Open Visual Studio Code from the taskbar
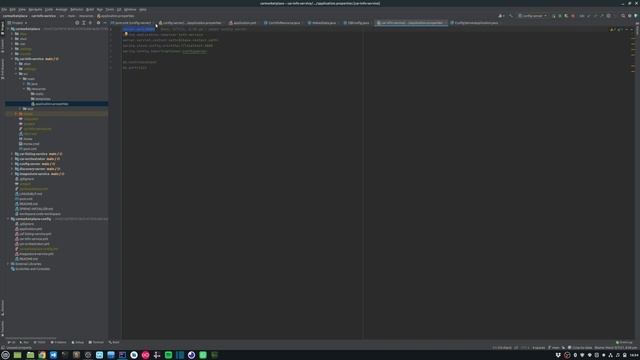640x360 pixels. (x=53, y=355)
